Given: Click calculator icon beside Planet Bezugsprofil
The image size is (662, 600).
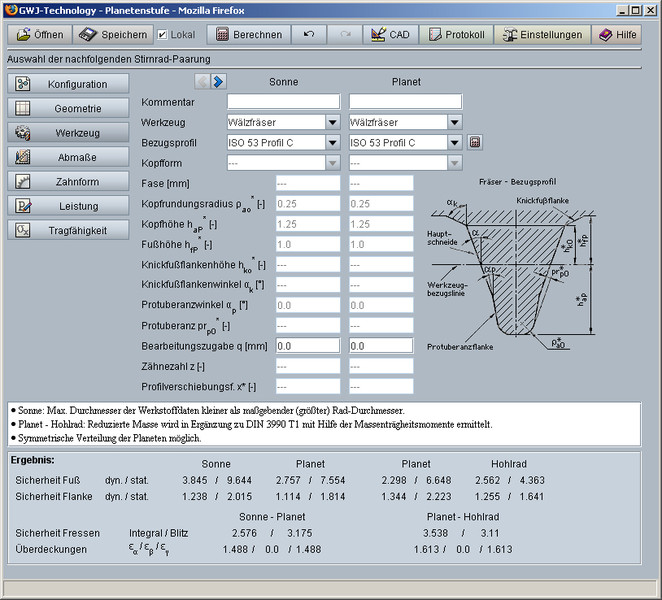Looking at the screenshot, I should 474,142.
